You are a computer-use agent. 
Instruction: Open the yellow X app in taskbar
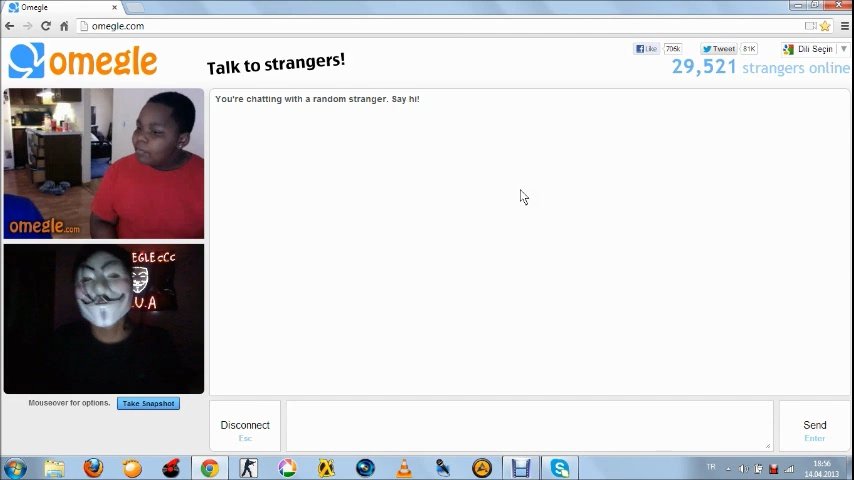click(326, 468)
